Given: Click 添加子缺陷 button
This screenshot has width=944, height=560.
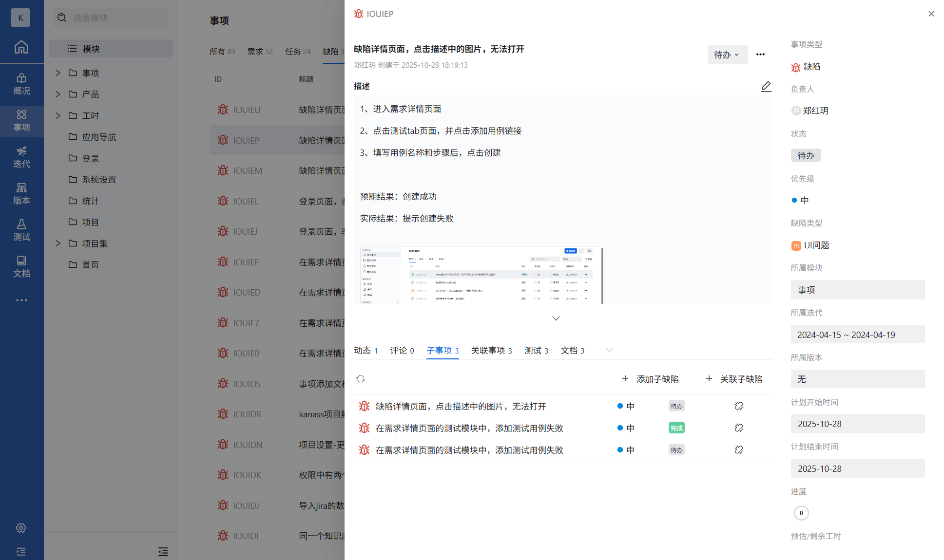Looking at the screenshot, I should click(651, 379).
